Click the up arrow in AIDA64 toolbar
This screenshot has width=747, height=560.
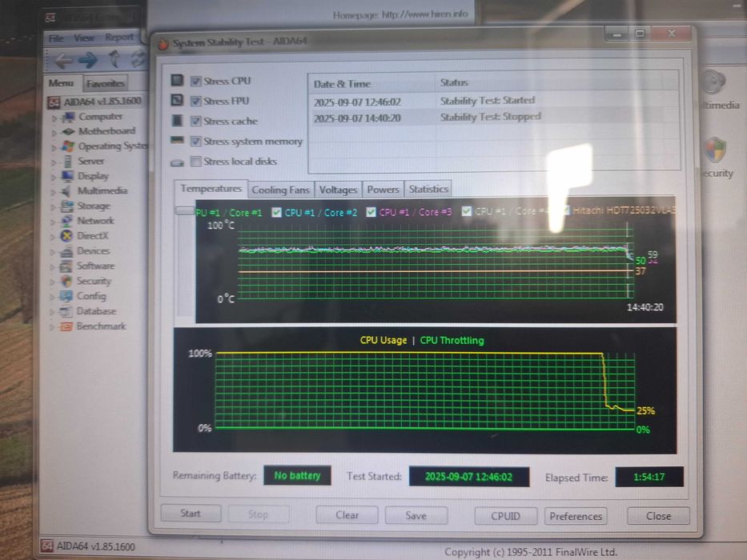pos(114,58)
